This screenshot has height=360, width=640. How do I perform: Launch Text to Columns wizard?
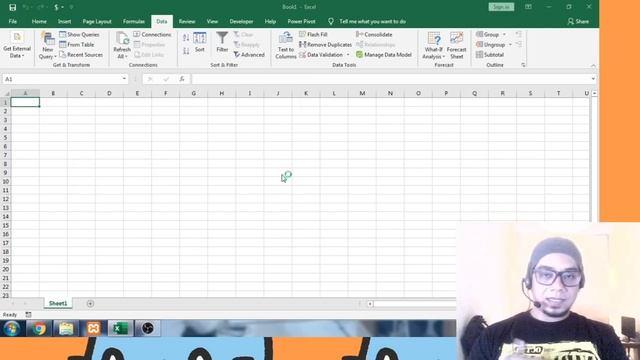286,46
